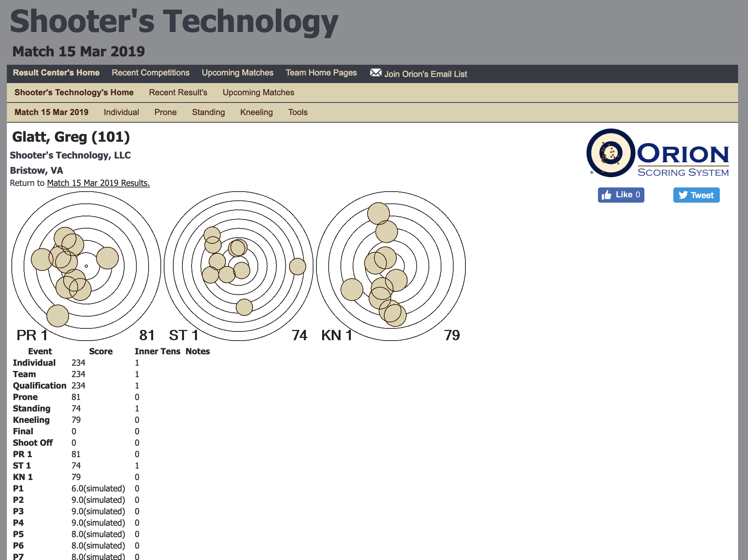This screenshot has height=560, width=748.
Task: Select the Kneeling results tab
Action: (256, 112)
